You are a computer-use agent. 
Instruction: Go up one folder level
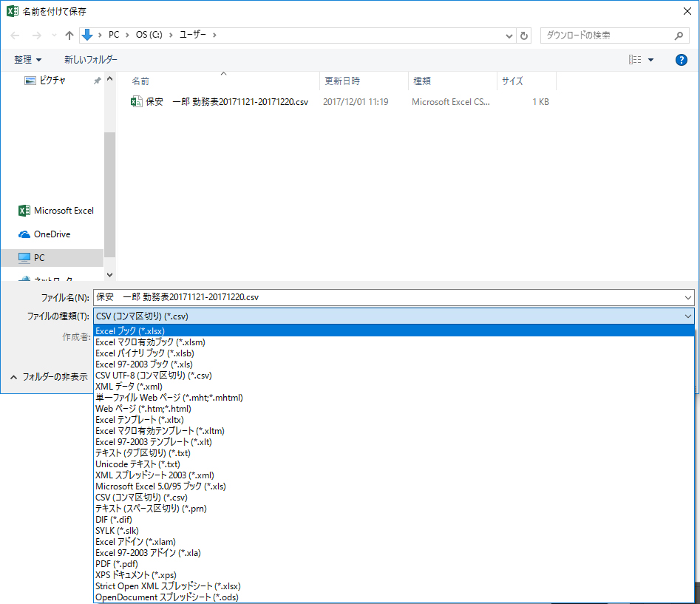[x=69, y=35]
